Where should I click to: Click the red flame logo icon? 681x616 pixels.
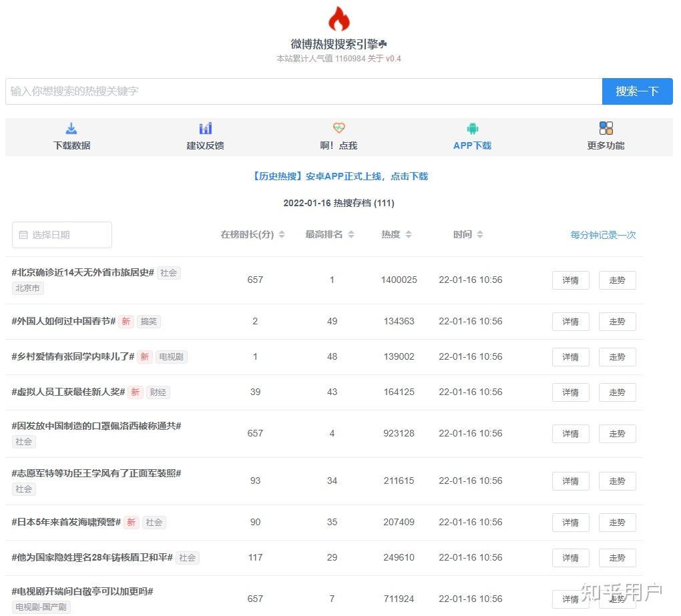point(338,18)
